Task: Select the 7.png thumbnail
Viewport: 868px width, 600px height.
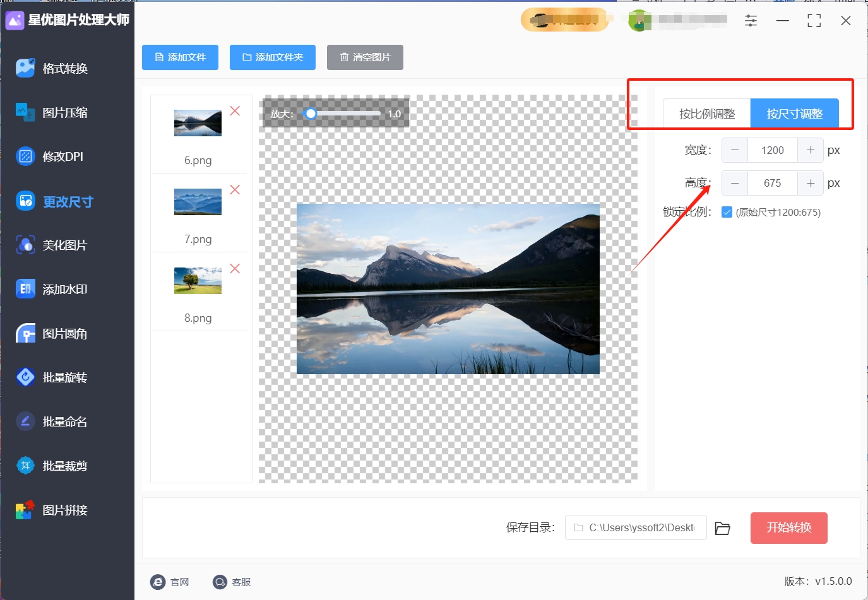Action: tap(198, 202)
